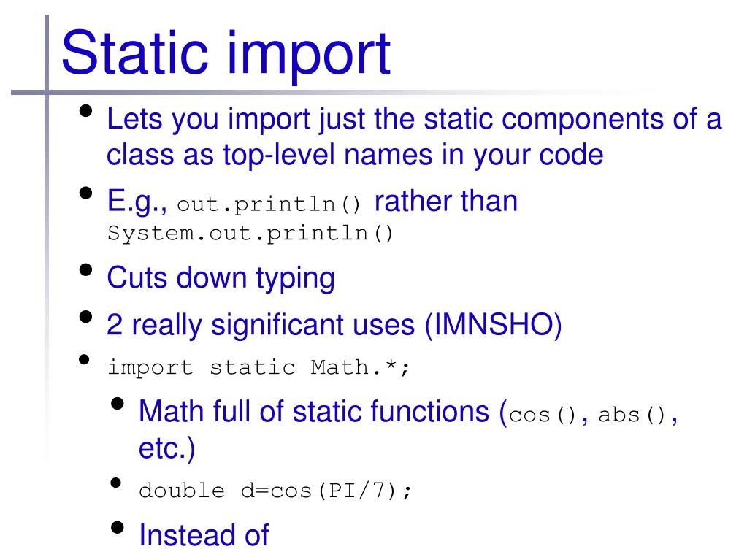Screen dimensions: 747x560
Task: Click '2 really significant uses (IMNSHO)' text
Action: [334, 325]
